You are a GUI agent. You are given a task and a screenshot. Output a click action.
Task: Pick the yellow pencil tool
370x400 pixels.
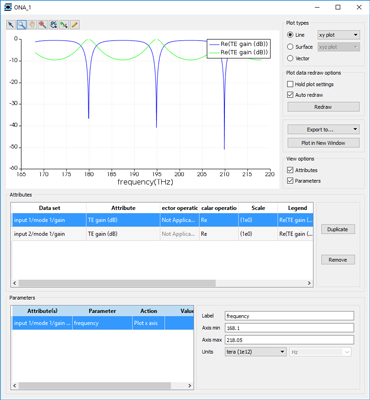75,25
